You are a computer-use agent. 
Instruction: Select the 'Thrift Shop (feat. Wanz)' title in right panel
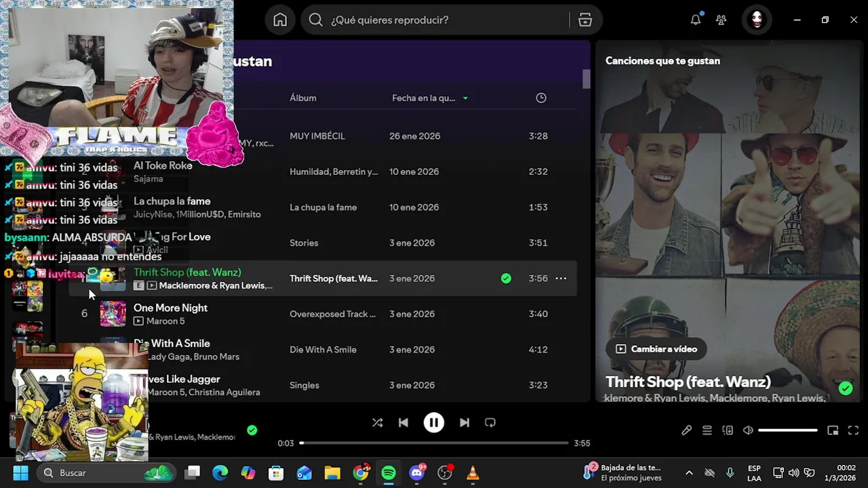(688, 382)
